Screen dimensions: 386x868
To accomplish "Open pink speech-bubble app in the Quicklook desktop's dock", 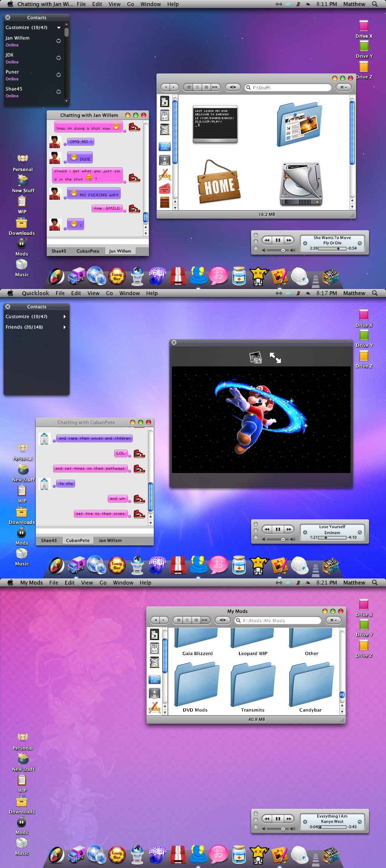I will [x=219, y=565].
